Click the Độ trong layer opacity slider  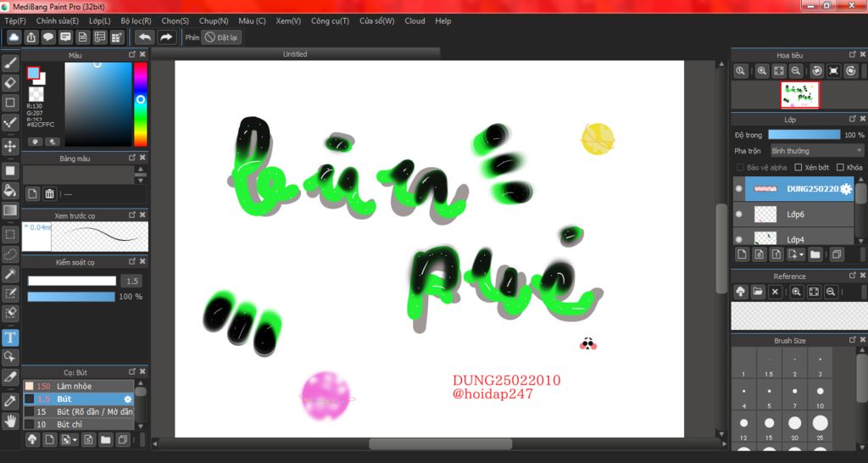click(804, 135)
